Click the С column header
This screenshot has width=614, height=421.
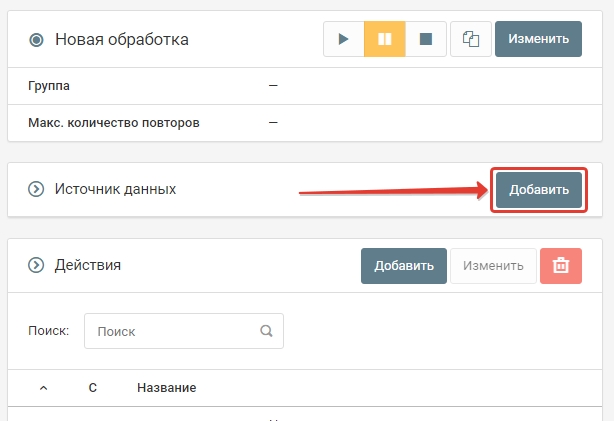click(x=92, y=388)
